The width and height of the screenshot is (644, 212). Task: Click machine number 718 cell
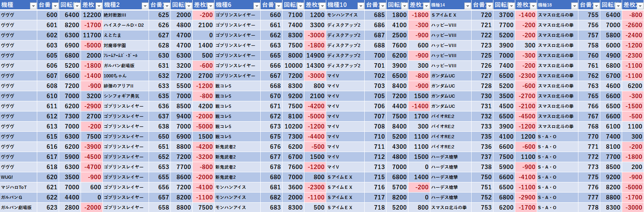point(376,208)
